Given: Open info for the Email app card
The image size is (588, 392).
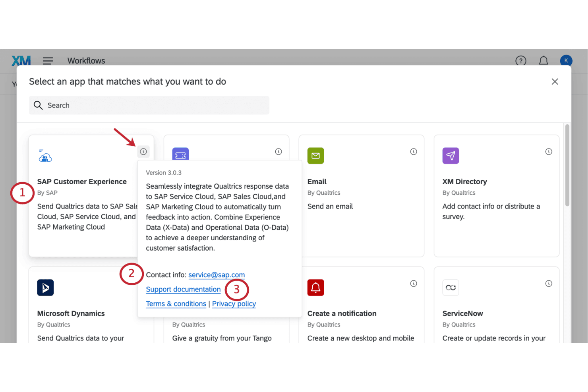Looking at the screenshot, I should pyautogui.click(x=414, y=152).
